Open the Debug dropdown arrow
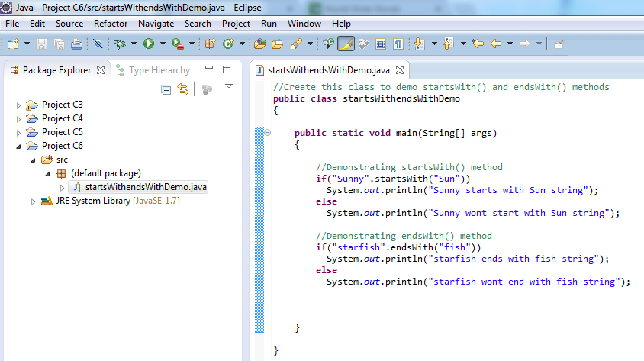644x361 pixels. click(134, 44)
